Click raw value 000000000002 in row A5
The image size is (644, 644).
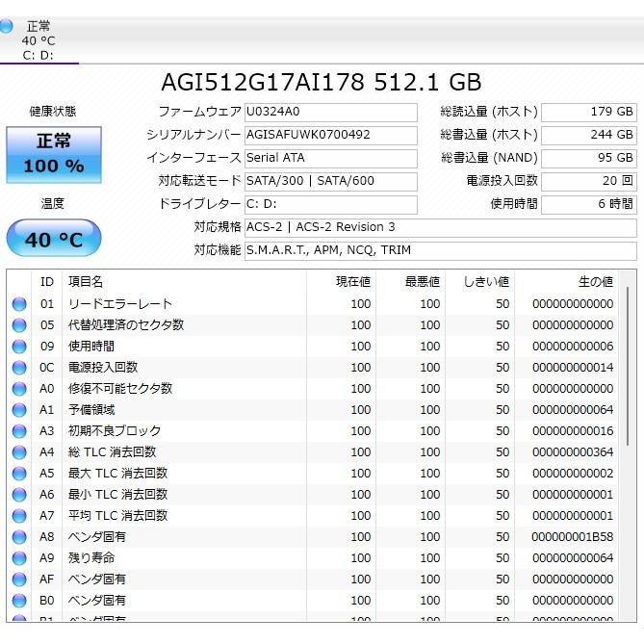573,474
